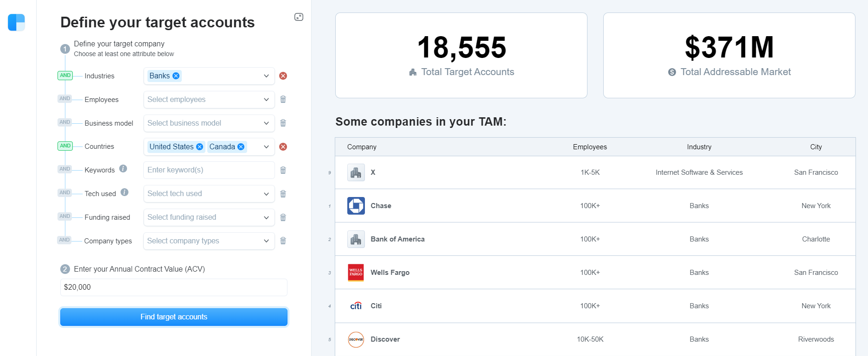This screenshot has width=868, height=356.
Task: Click the 10K-50K employees cell
Action: pyautogui.click(x=590, y=339)
